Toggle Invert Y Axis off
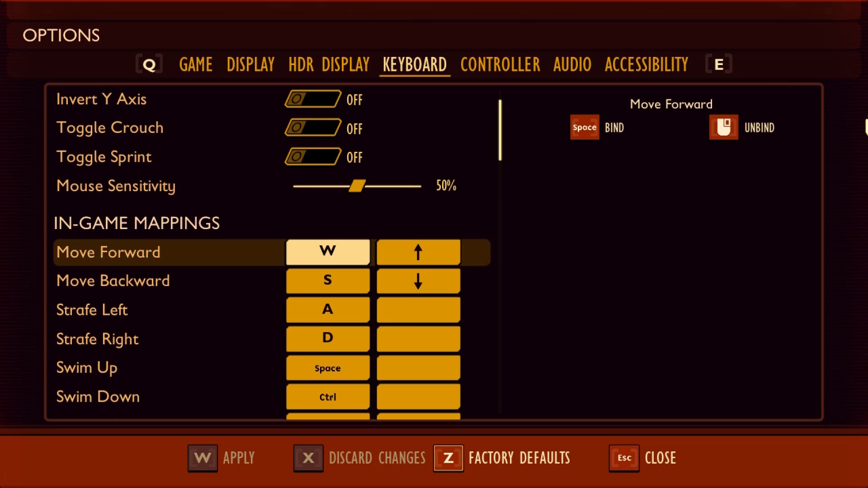The height and width of the screenshot is (488, 868). pos(312,99)
